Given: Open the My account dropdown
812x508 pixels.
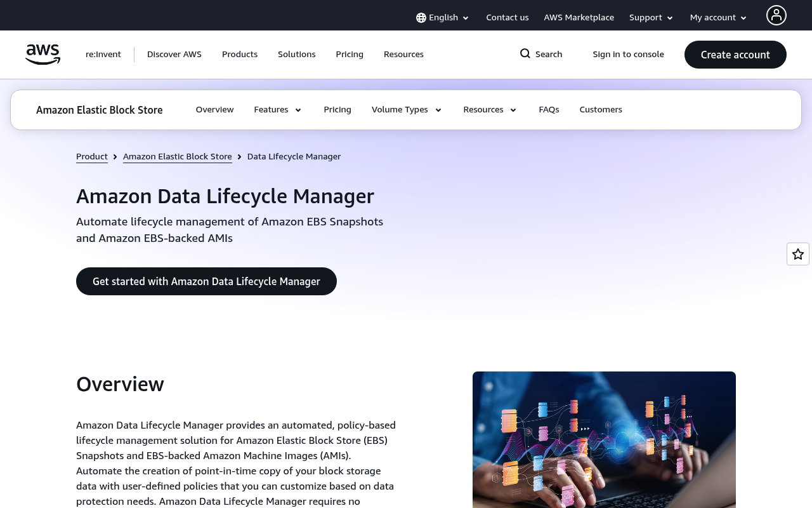Looking at the screenshot, I should coord(719,18).
